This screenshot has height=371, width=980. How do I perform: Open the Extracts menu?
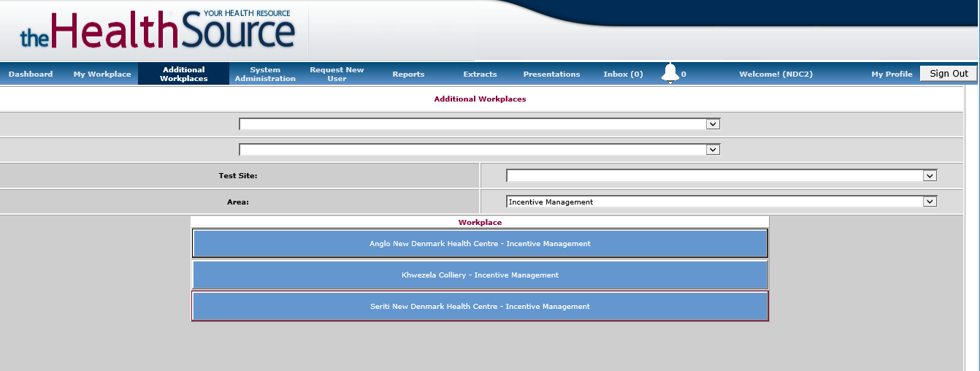480,74
